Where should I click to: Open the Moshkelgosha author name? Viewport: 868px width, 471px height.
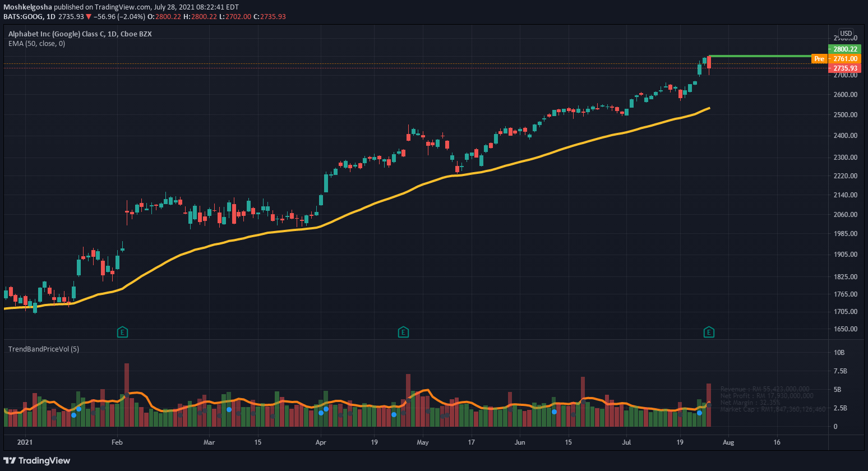click(27, 7)
